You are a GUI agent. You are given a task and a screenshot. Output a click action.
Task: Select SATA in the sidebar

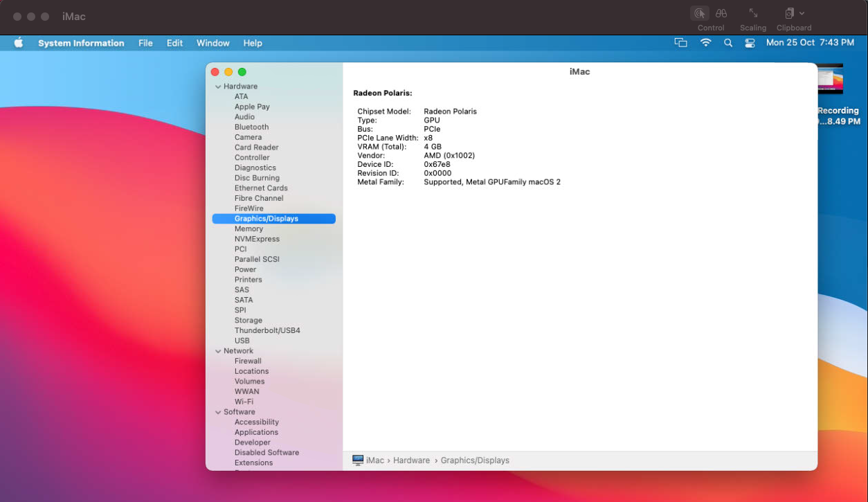click(244, 300)
